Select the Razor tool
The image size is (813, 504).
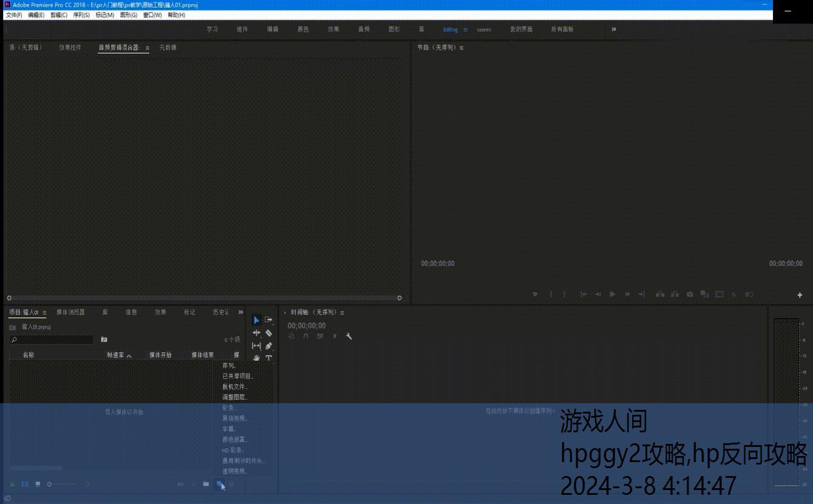click(268, 333)
